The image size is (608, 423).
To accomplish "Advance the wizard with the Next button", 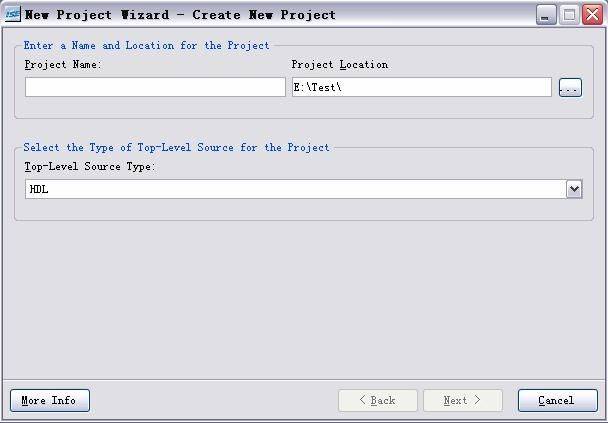I will coord(463,401).
